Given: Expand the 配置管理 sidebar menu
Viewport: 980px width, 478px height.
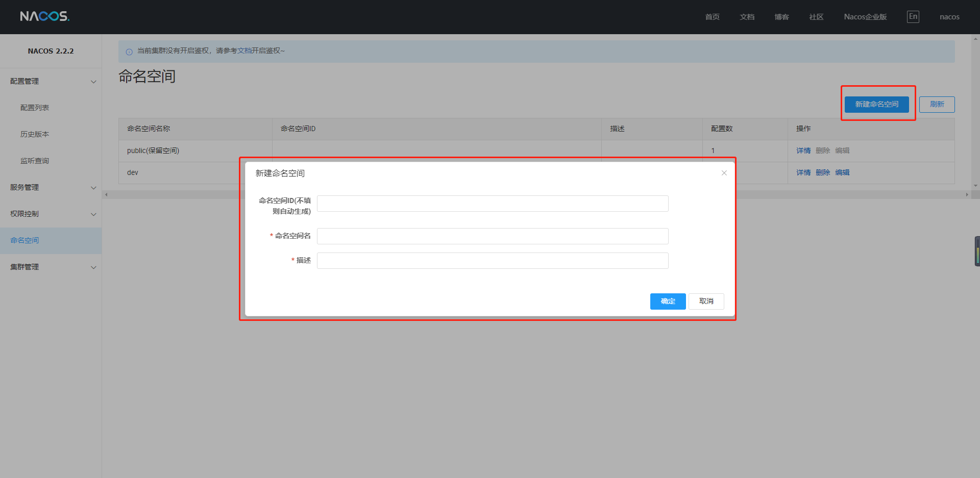Looking at the screenshot, I should (x=93, y=82).
